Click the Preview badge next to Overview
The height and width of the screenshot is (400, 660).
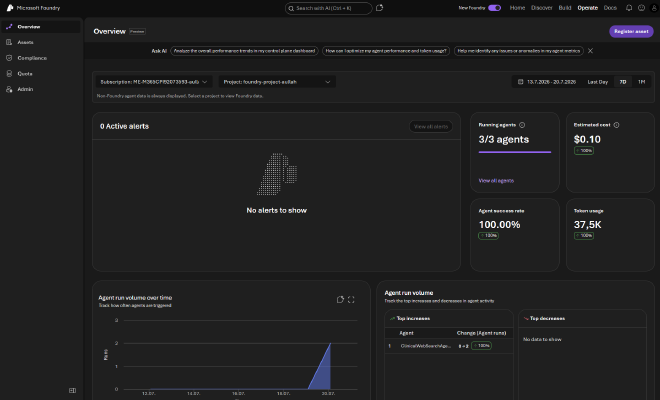(137, 31)
